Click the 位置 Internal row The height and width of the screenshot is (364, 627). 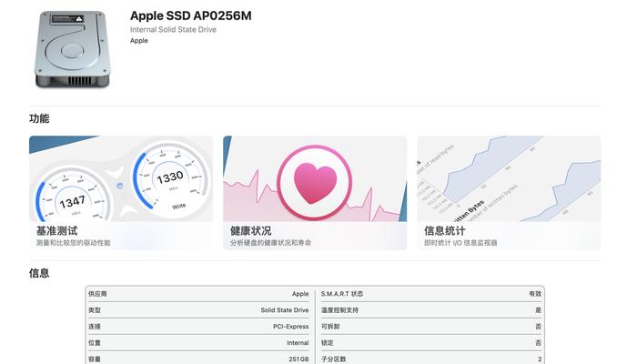click(198, 343)
